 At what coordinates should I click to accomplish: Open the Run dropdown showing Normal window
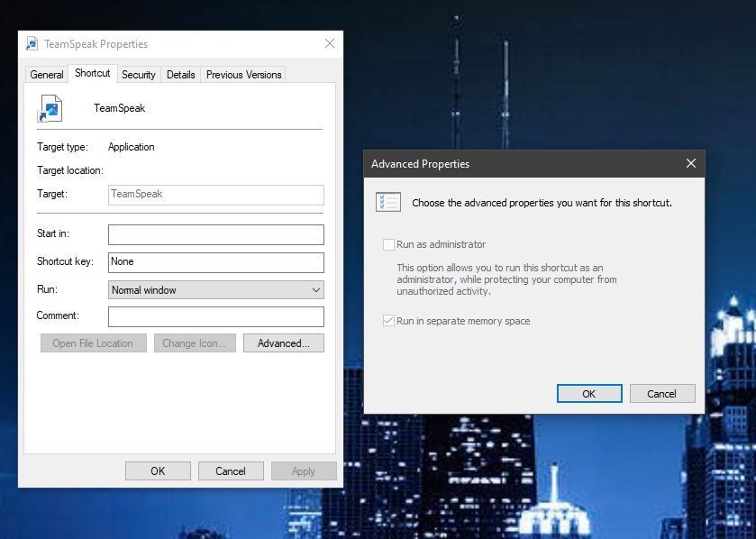click(216, 289)
